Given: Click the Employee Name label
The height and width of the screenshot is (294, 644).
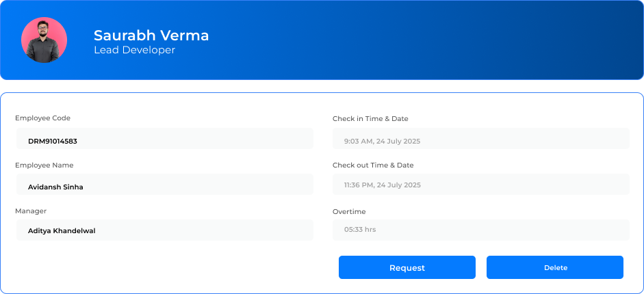Looking at the screenshot, I should [x=44, y=165].
